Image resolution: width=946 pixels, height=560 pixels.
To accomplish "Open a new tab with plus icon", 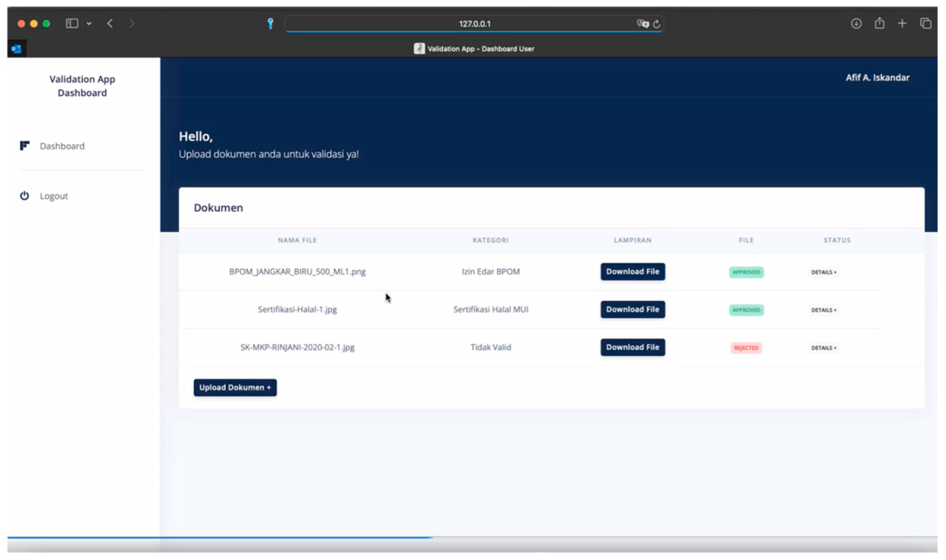I will [902, 24].
